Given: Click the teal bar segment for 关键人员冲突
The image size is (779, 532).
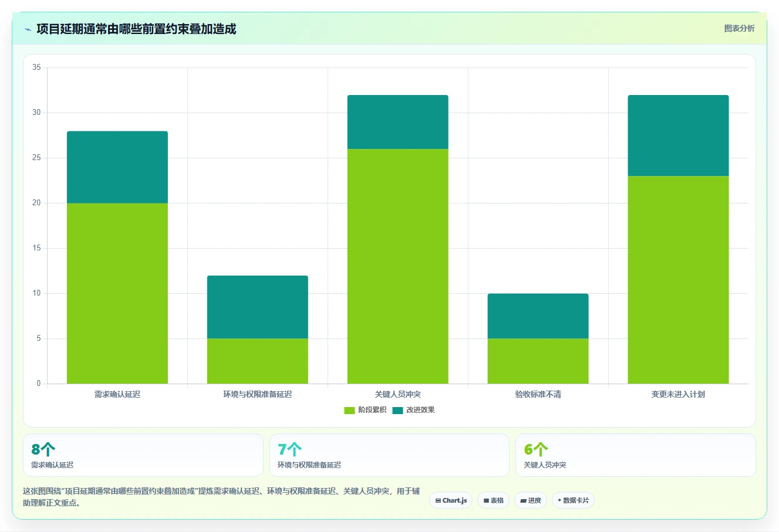Looking at the screenshot, I should pyautogui.click(x=398, y=122).
